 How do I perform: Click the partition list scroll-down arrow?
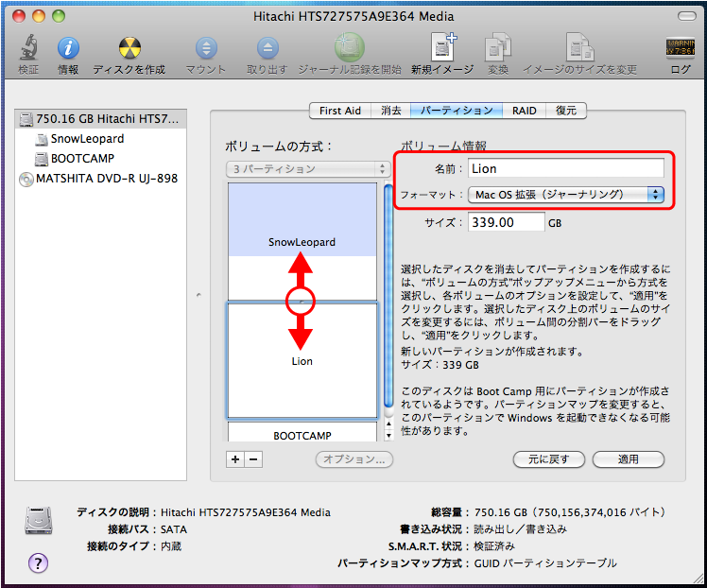tap(388, 436)
